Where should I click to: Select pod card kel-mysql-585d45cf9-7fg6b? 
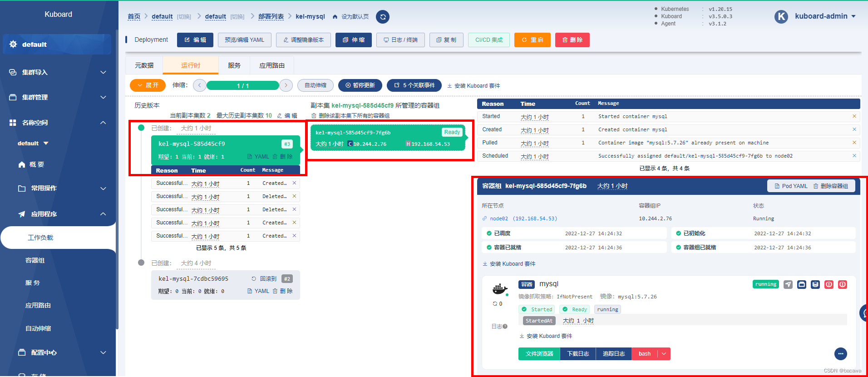388,138
